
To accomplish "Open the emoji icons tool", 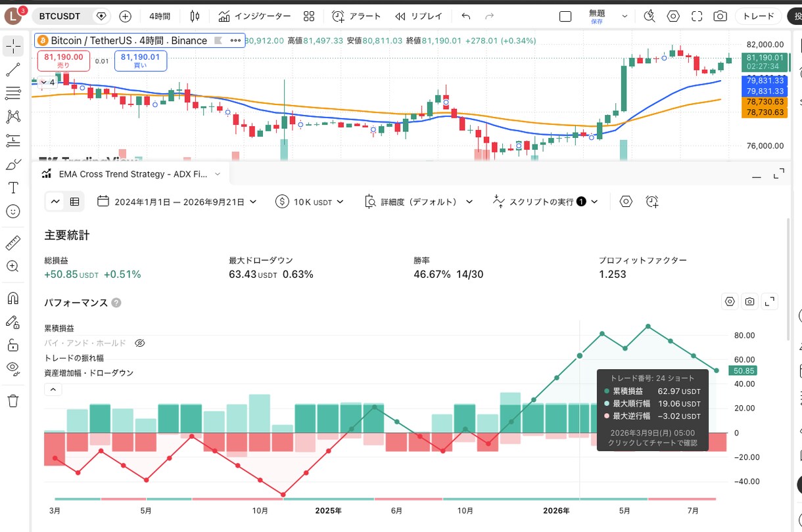I will pos(12,211).
